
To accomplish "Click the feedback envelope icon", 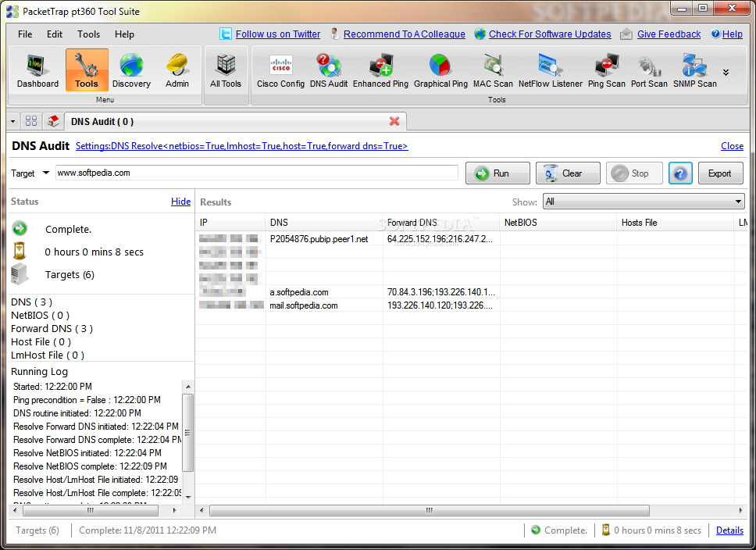I will (626, 34).
